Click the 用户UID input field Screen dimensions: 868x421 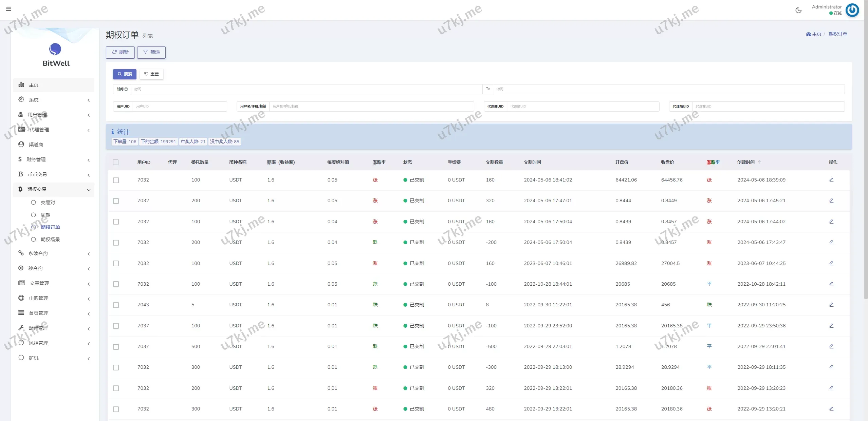coord(180,107)
